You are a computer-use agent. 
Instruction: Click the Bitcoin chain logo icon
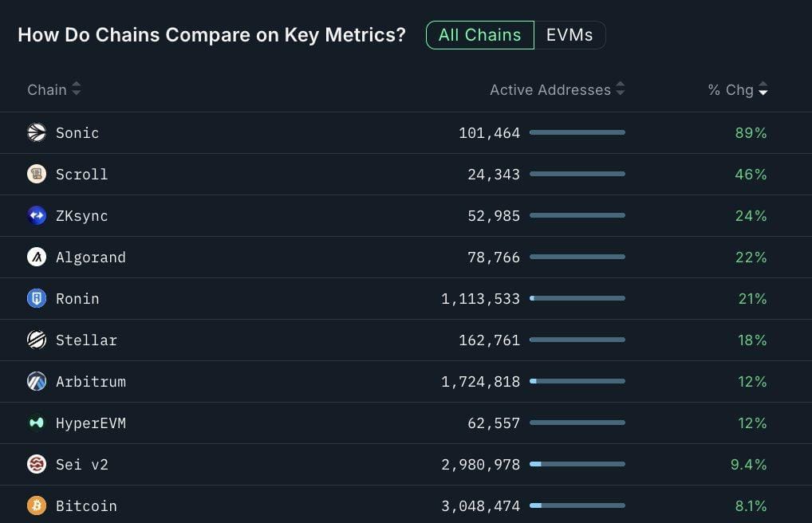[37, 506]
